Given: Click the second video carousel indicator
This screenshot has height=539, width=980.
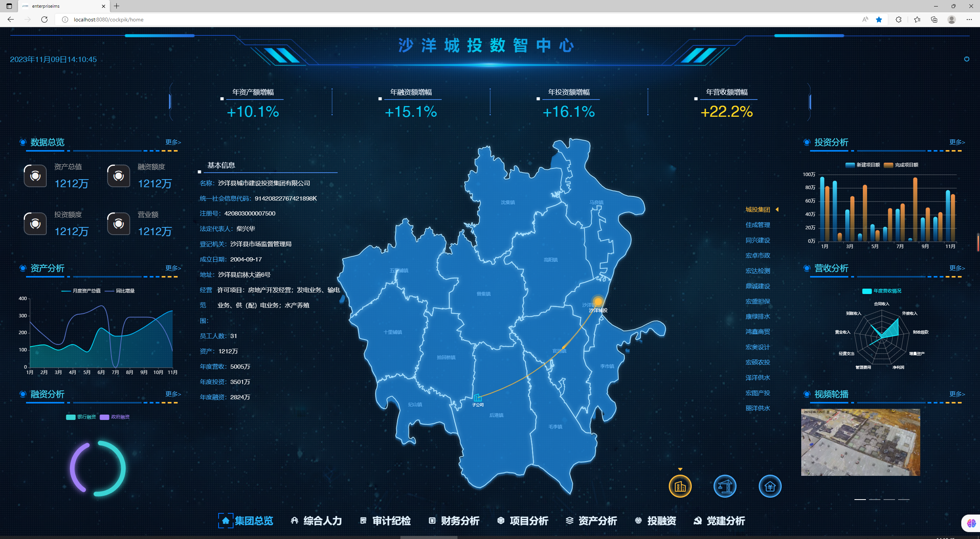Looking at the screenshot, I should coord(874,499).
